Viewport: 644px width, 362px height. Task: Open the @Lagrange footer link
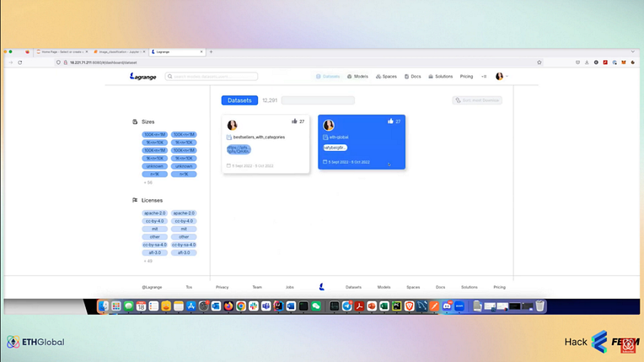pos(152,287)
